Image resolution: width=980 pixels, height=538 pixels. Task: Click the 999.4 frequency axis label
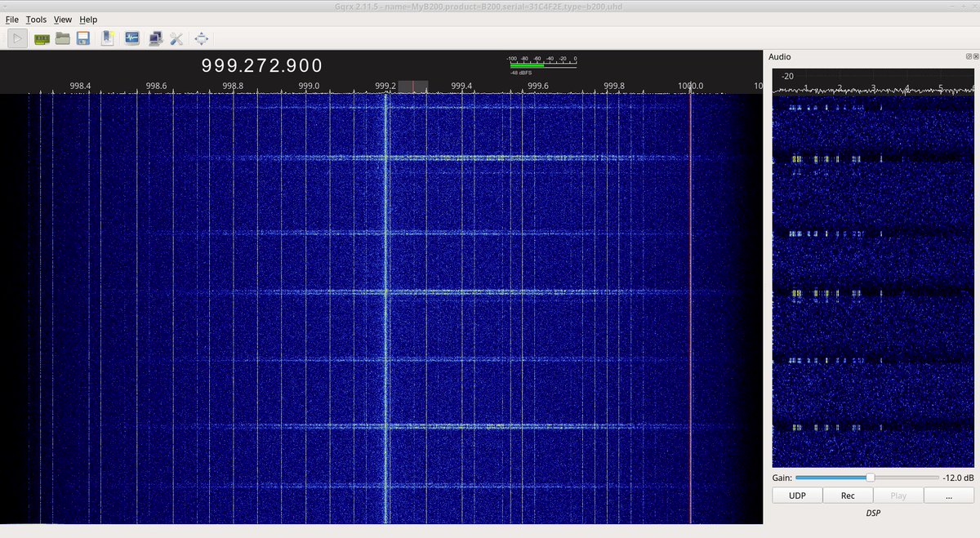[461, 85]
